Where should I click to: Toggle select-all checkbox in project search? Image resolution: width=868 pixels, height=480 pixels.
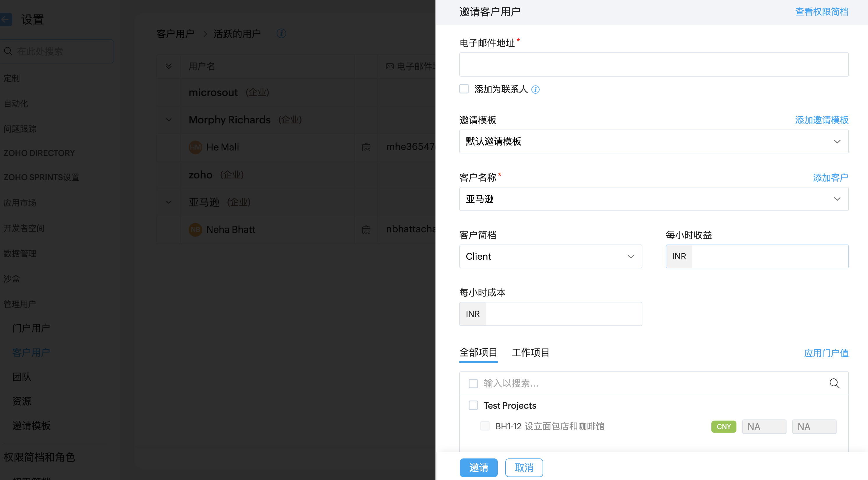[473, 383]
